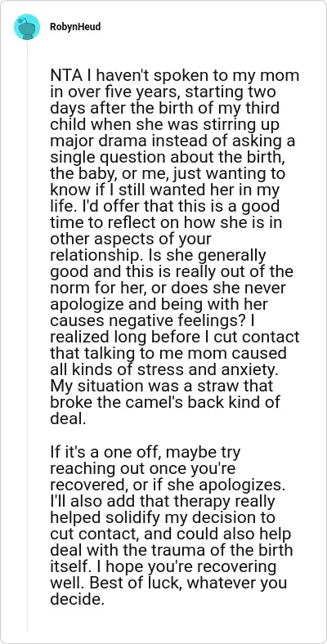Click the line 'major drama instead of asking a'
The image size is (327, 644).
click(172, 140)
